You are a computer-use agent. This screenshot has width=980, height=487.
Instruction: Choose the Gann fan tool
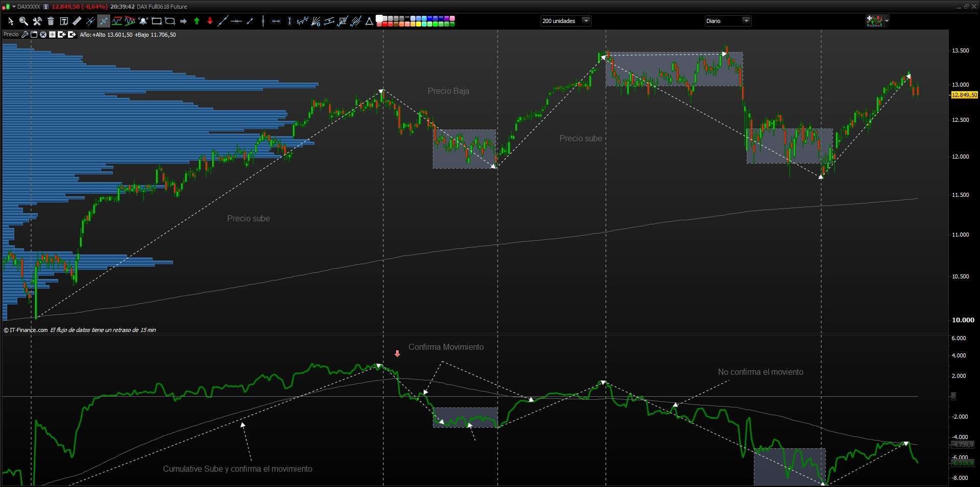pos(316,21)
